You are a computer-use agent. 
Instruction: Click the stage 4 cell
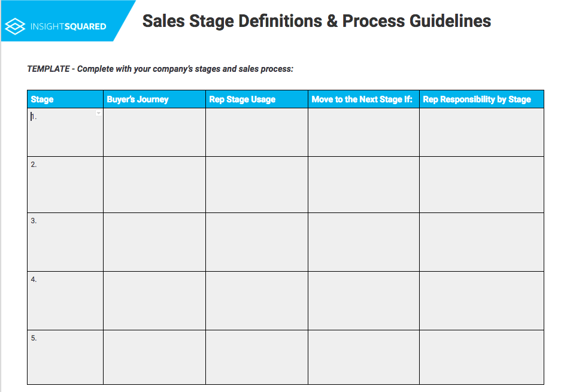coord(65,301)
